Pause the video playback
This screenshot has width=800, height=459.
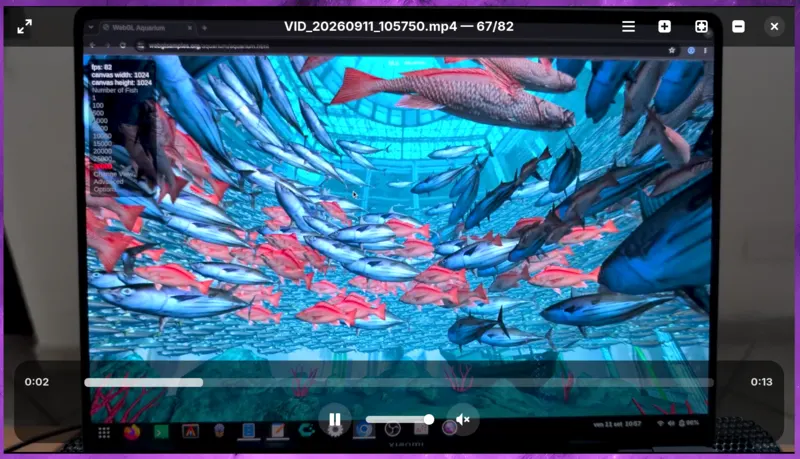point(335,420)
